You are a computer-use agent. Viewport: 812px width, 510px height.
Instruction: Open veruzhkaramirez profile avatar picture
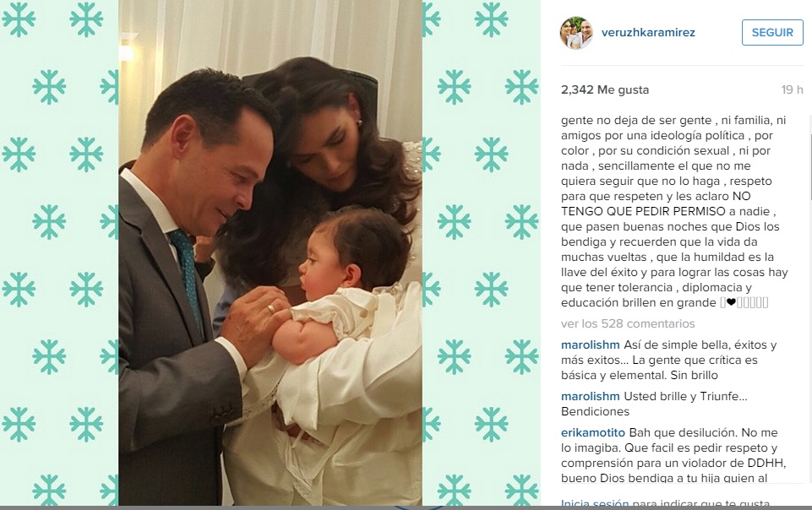tap(576, 33)
